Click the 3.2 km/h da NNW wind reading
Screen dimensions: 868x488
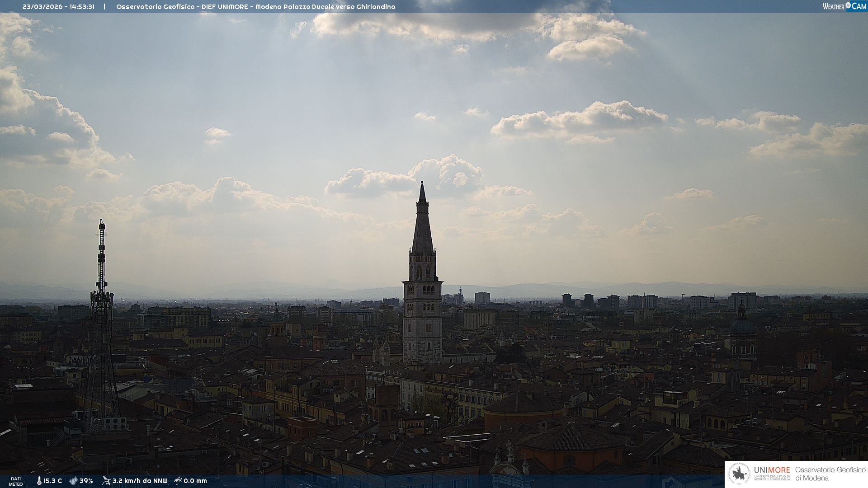pyautogui.click(x=140, y=481)
